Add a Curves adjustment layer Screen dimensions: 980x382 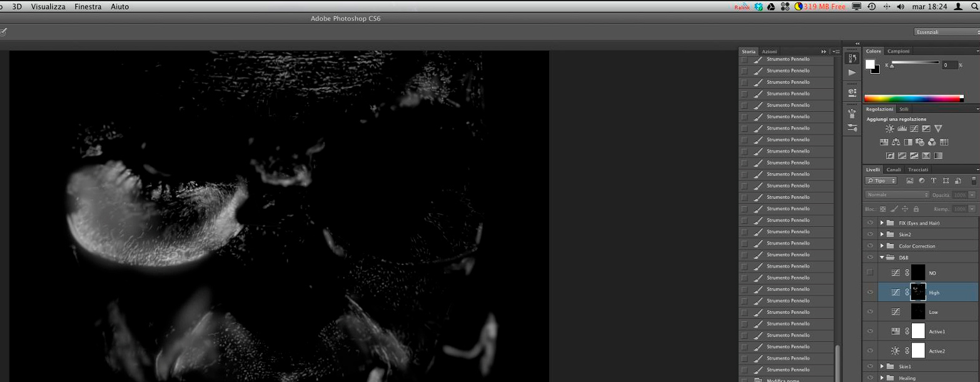[x=914, y=129]
